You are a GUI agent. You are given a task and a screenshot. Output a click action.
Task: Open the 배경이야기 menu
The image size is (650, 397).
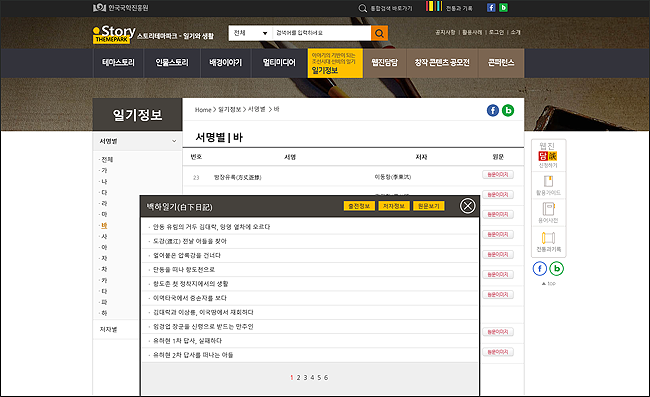coord(226,63)
